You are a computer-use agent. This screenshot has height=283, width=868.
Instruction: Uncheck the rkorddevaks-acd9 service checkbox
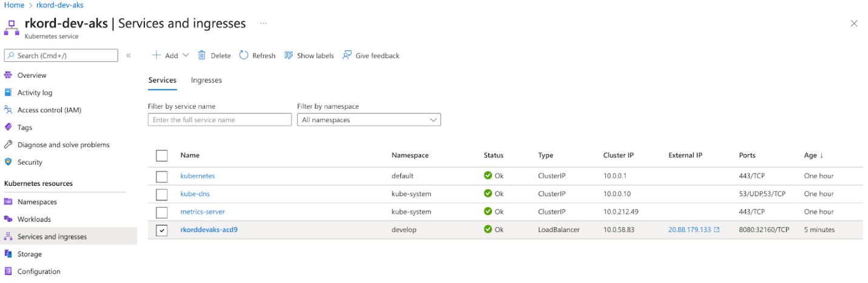point(161,231)
